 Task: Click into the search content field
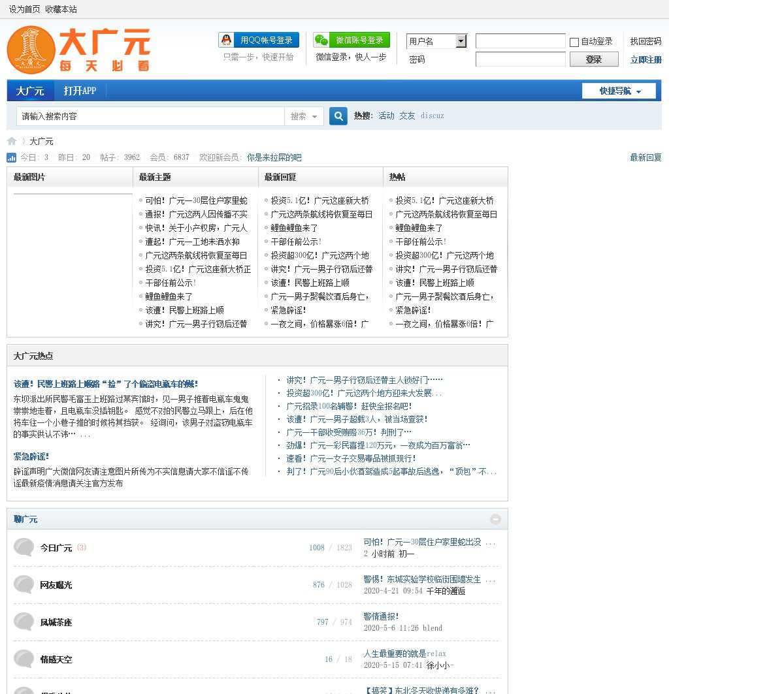point(150,116)
